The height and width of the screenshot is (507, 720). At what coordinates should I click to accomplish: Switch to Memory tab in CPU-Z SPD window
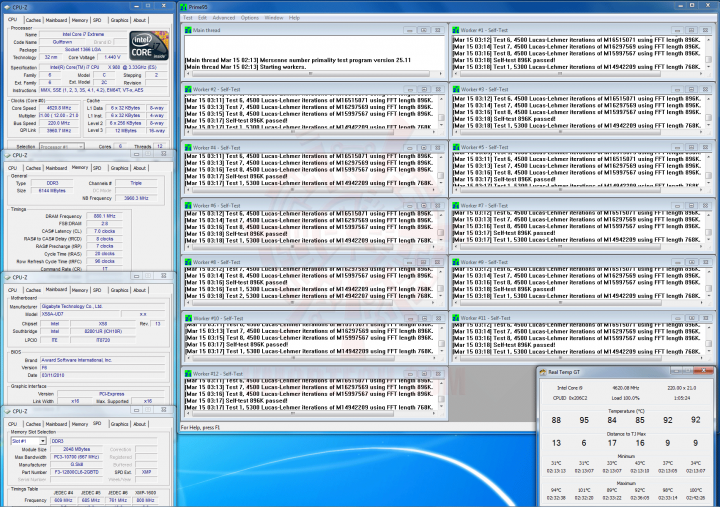[80, 424]
